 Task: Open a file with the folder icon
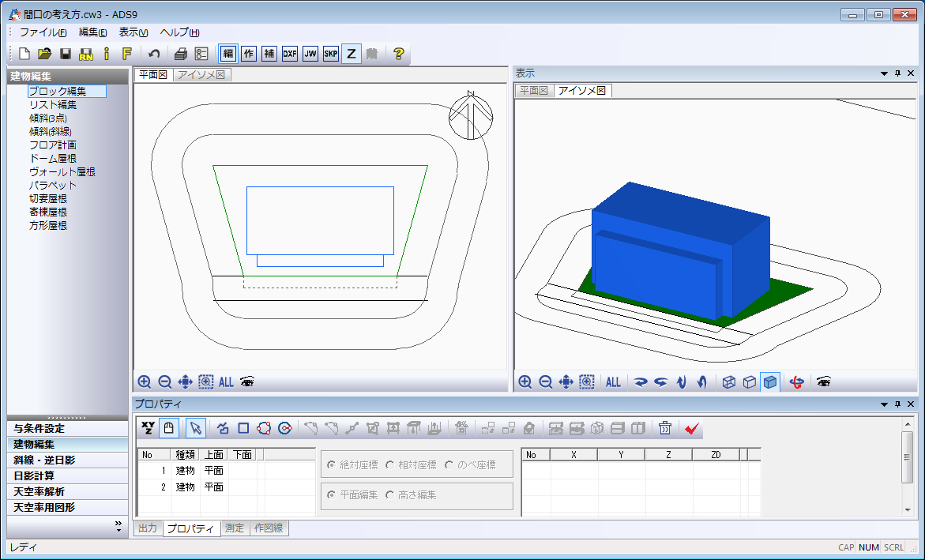point(45,54)
